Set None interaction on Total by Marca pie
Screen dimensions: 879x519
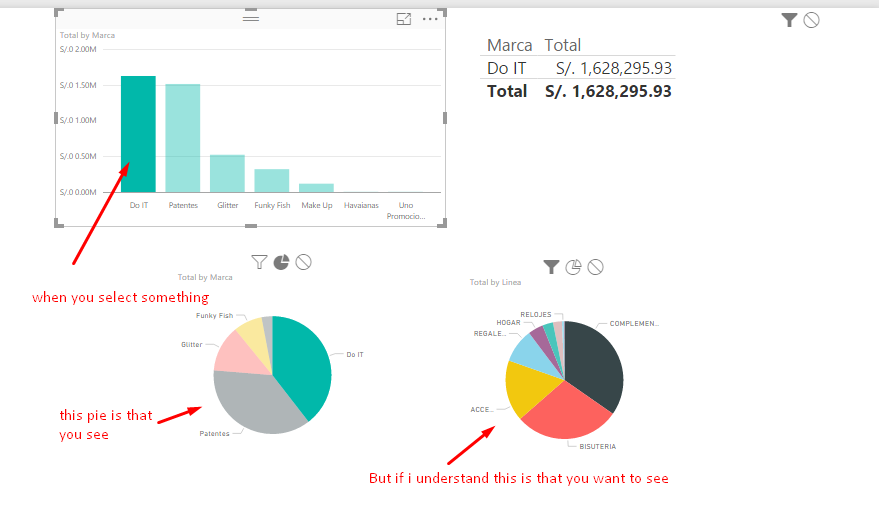click(x=303, y=262)
